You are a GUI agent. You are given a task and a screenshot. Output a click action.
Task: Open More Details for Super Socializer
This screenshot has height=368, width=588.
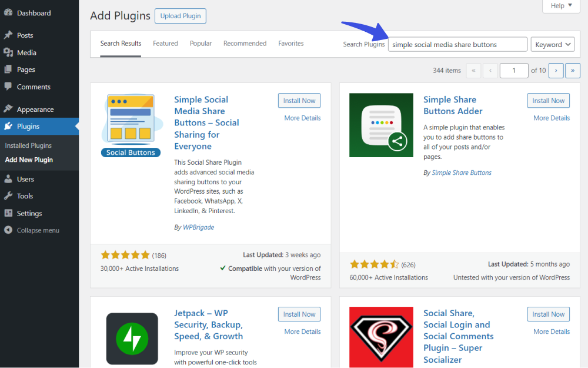click(x=552, y=331)
